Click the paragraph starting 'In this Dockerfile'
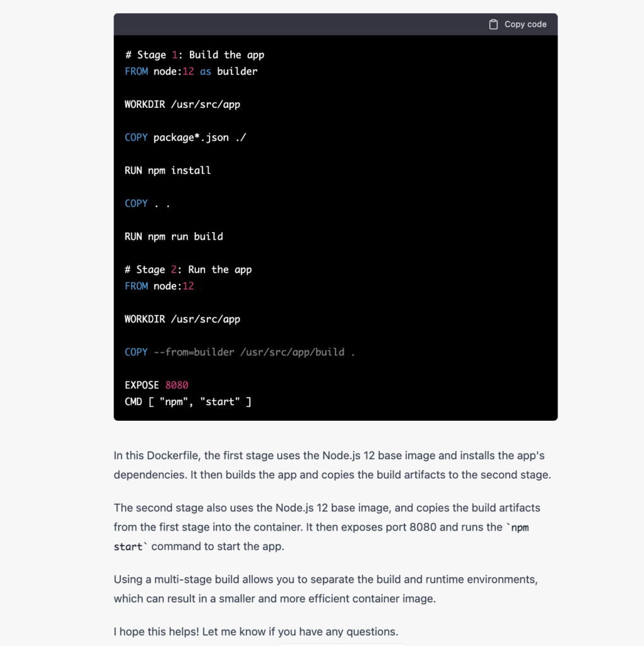644x646 pixels. coord(332,465)
